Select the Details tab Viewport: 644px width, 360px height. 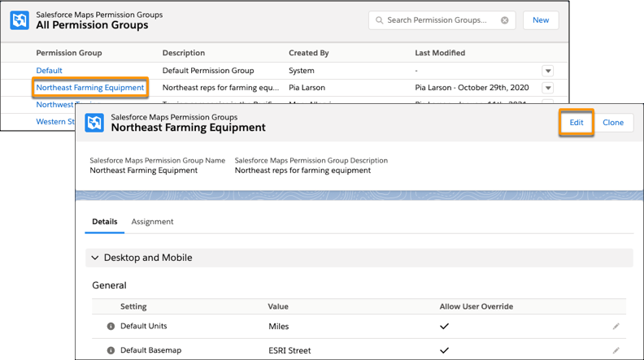(x=105, y=222)
